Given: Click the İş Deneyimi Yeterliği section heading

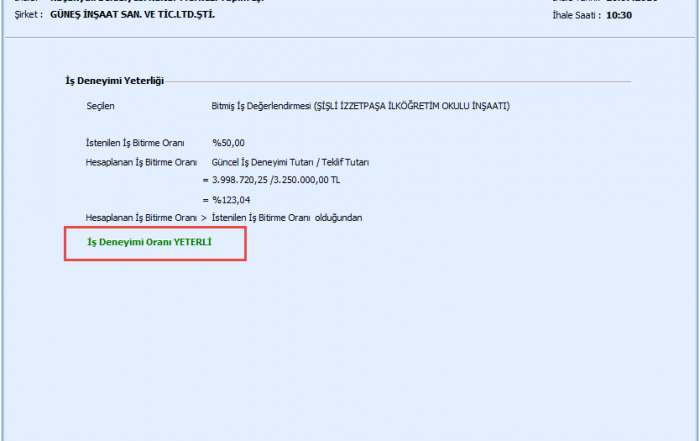Looking at the screenshot, I should coord(114,80).
